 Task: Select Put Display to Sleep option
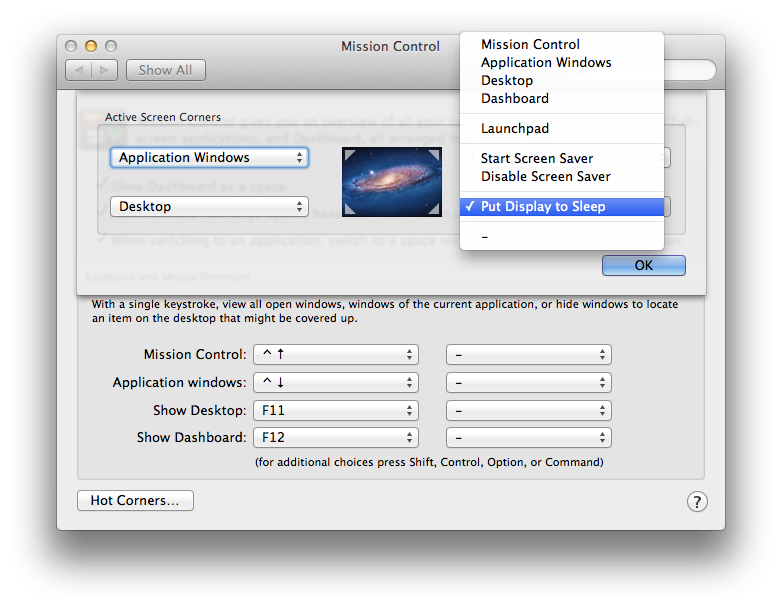[562, 206]
